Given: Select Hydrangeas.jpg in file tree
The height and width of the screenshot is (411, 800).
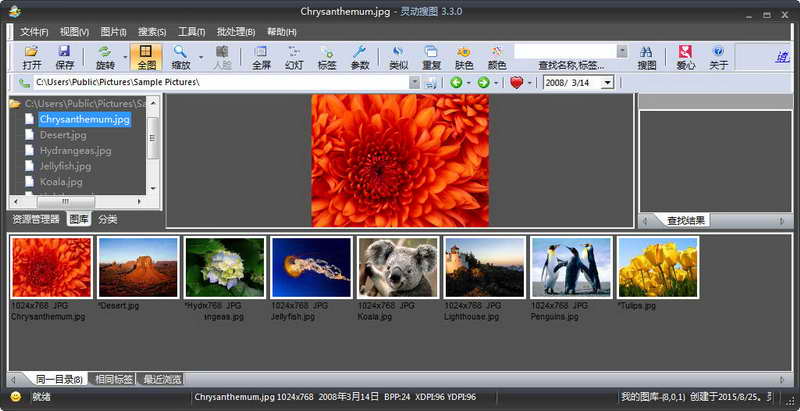Looking at the screenshot, I should click(x=76, y=151).
